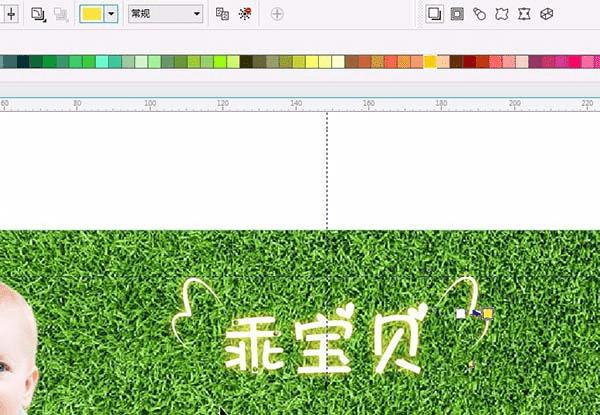Click the ruler mark 200
This screenshot has width=600, height=415.
(515, 103)
